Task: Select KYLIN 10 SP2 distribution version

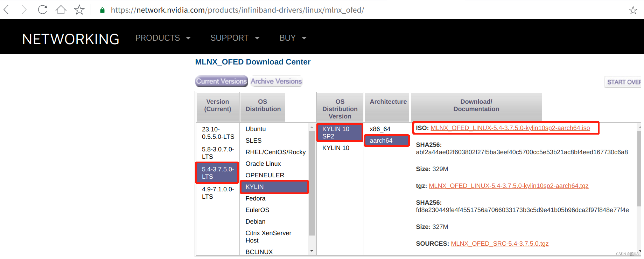Action: click(x=340, y=132)
